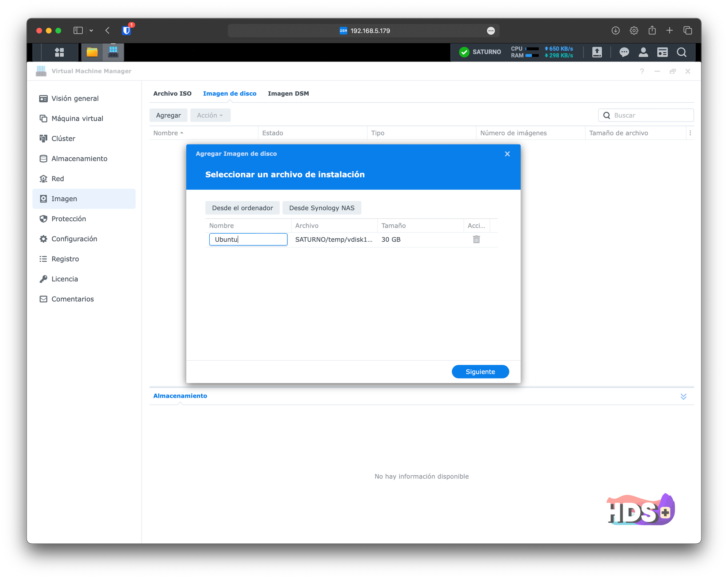Screen dimensions: 728x579
Task: Switch to the Imagen de disco tab
Action: 230,94
